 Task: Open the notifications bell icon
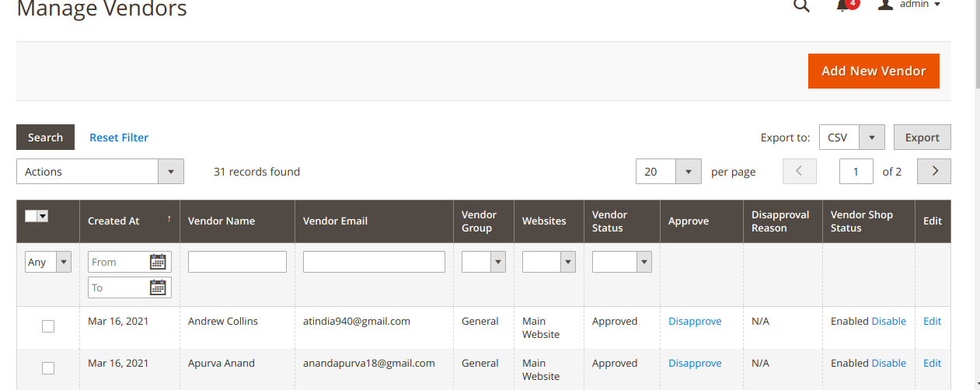coord(844,5)
